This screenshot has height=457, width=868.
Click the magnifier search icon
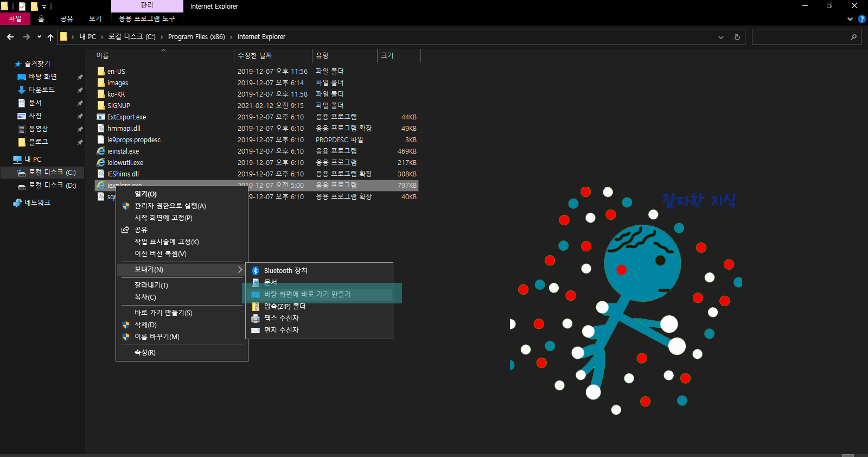click(853, 37)
